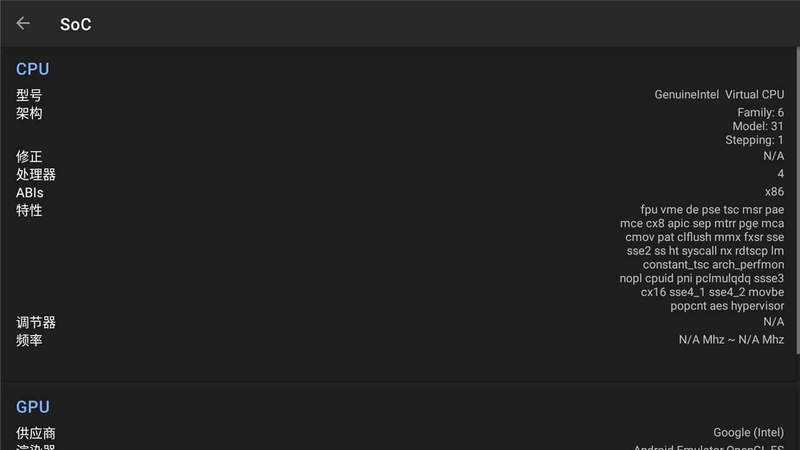
Task: Select the x86 ABI value
Action: pyautogui.click(x=774, y=192)
